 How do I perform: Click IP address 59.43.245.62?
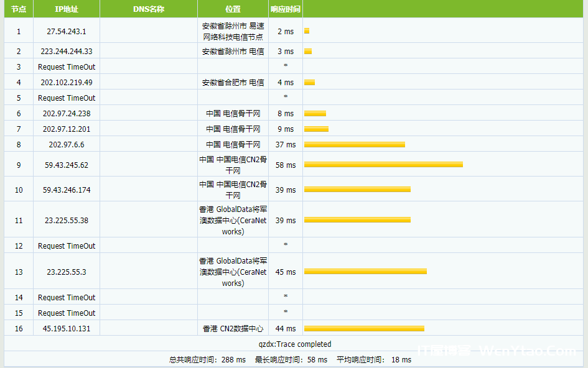[67, 165]
